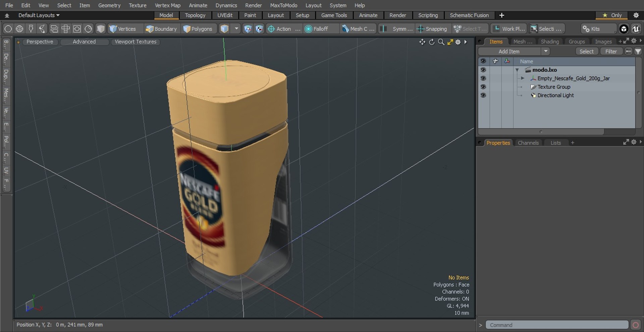
Task: Toggle Snapping
Action: tap(432, 29)
